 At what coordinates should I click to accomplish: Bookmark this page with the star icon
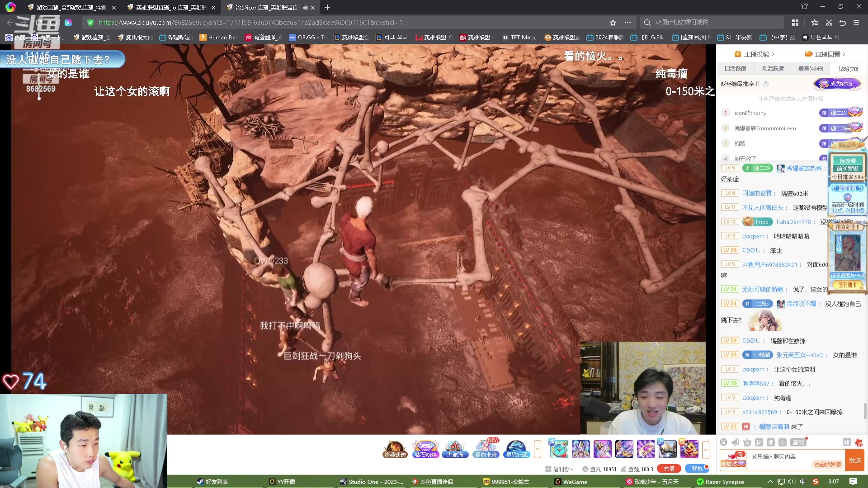(613, 23)
